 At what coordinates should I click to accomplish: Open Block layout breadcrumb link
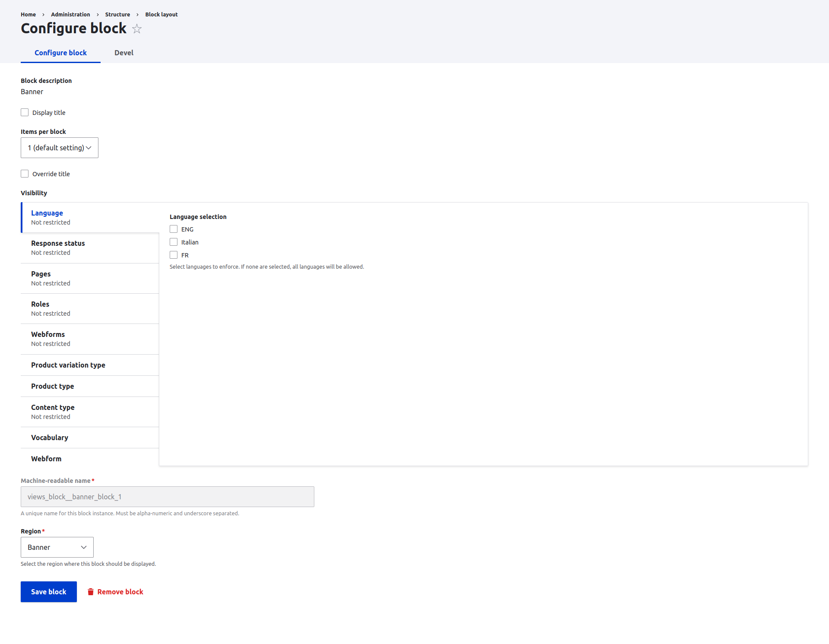pos(161,14)
